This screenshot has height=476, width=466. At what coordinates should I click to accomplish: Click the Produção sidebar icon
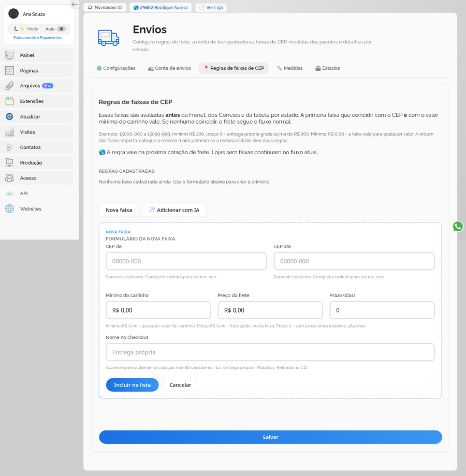click(9, 162)
